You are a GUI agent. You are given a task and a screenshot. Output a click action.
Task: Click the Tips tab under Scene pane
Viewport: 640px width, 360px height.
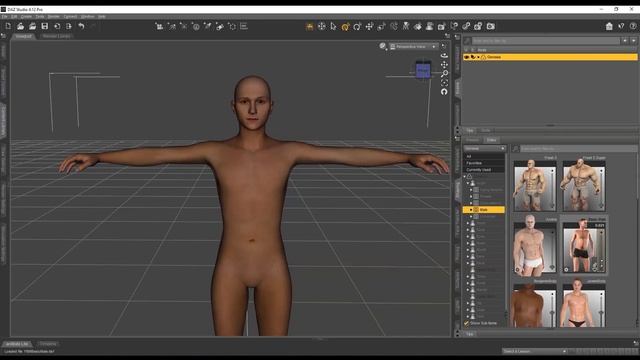pyautogui.click(x=469, y=131)
